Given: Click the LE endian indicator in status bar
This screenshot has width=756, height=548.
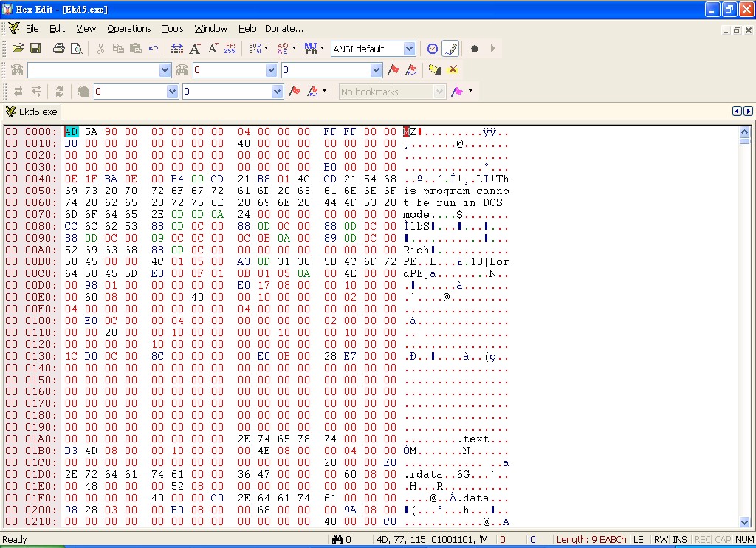Looking at the screenshot, I should pos(639,539).
